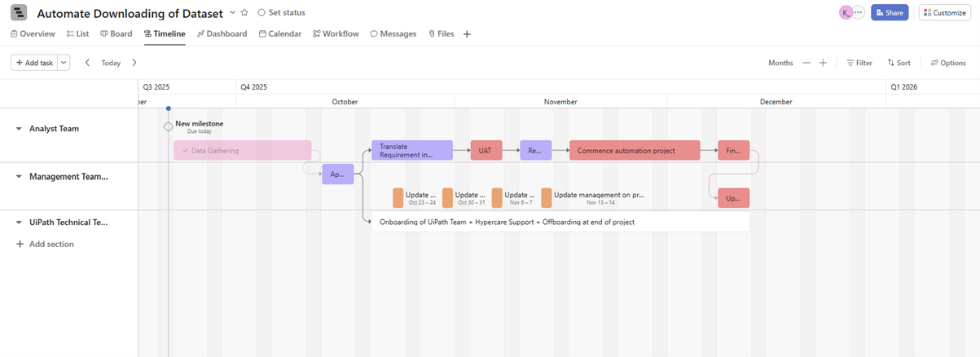The width and height of the screenshot is (980, 357).
Task: Star the project as a favorite
Action: click(244, 13)
